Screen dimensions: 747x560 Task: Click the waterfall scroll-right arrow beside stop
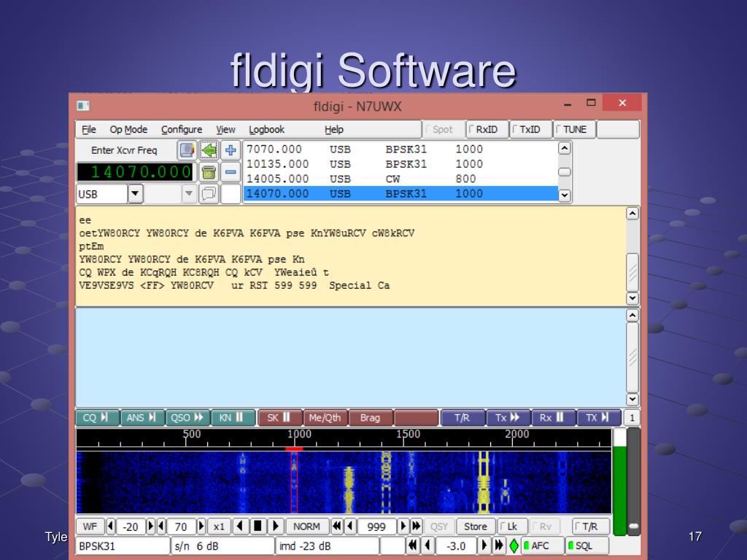275,526
